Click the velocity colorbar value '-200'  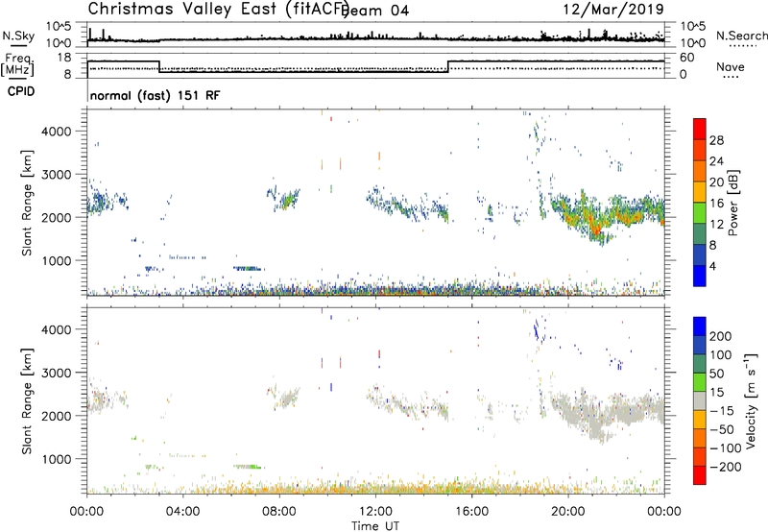pos(726,467)
